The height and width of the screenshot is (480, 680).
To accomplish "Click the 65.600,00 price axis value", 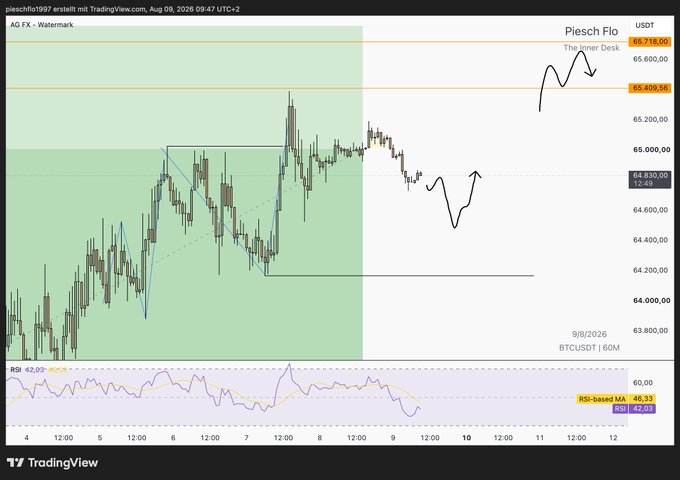I will point(650,59).
